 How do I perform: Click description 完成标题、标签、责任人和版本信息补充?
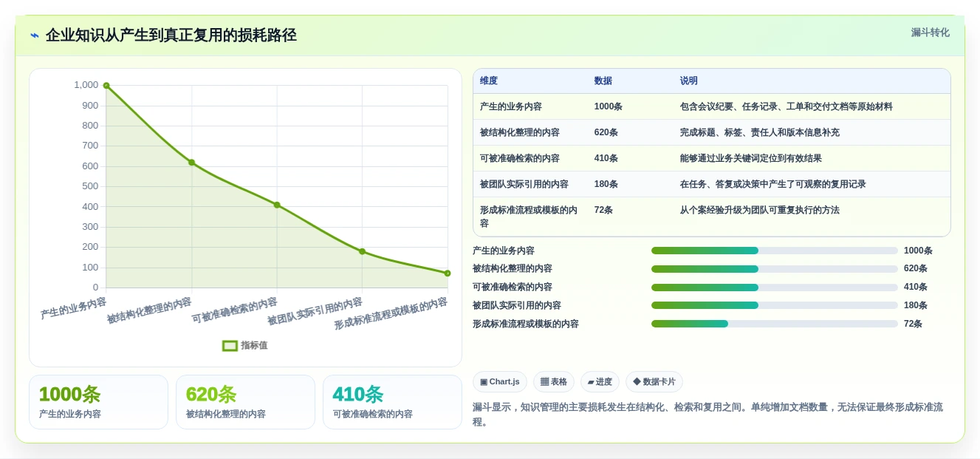(760, 132)
